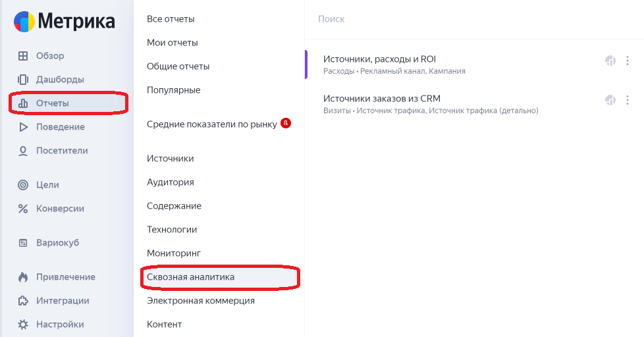Click the Конверсии percent icon
The width and height of the screenshot is (644, 337).
pyautogui.click(x=23, y=209)
